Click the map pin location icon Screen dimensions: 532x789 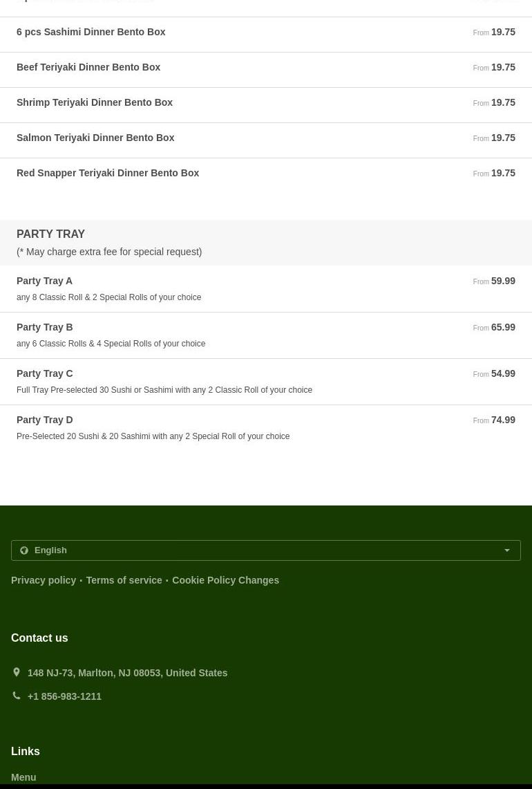pos(17,672)
